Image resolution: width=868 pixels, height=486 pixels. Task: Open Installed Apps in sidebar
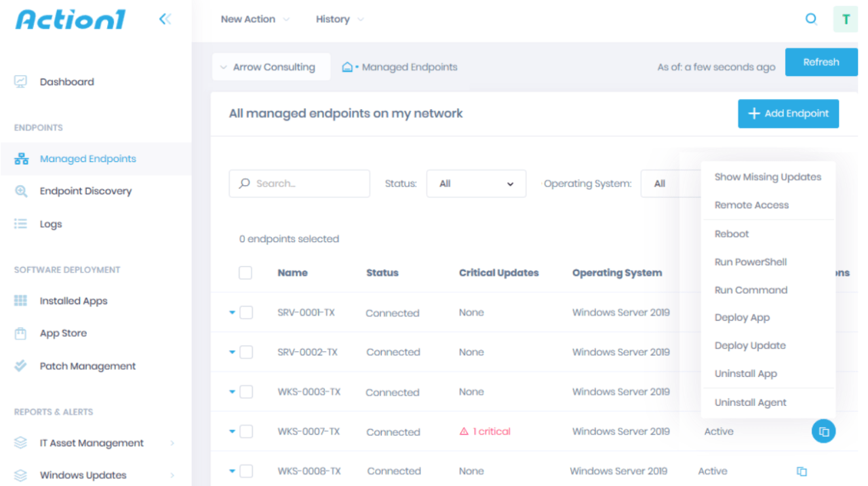(73, 301)
